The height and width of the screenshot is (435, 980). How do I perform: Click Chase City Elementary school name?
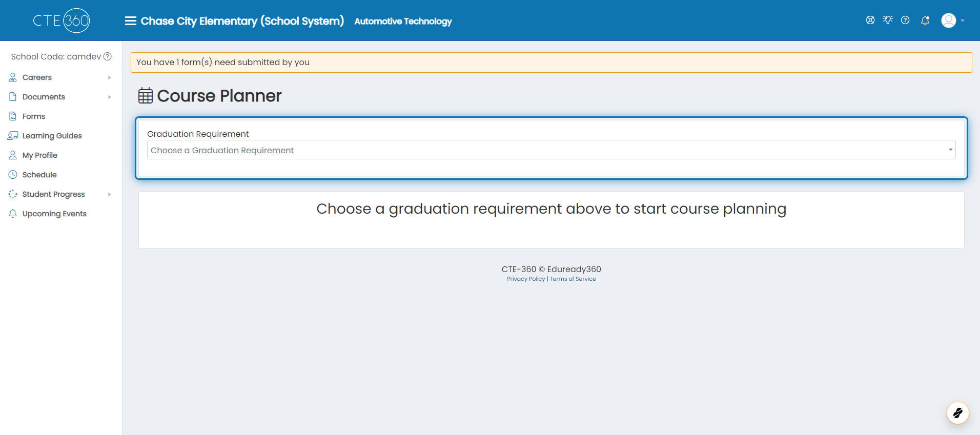242,21
